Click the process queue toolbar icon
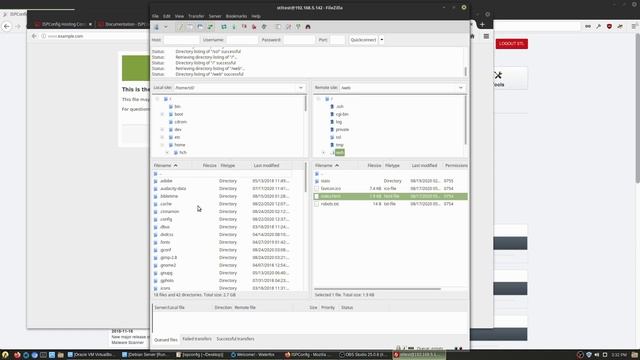The height and width of the screenshot is (360, 640). click(x=234, y=27)
